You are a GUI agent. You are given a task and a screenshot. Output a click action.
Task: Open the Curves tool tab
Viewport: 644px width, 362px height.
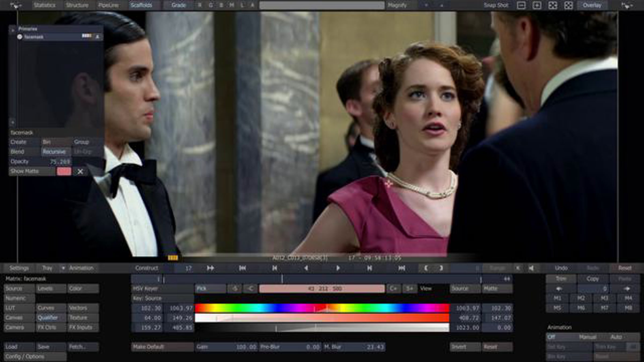click(51, 308)
